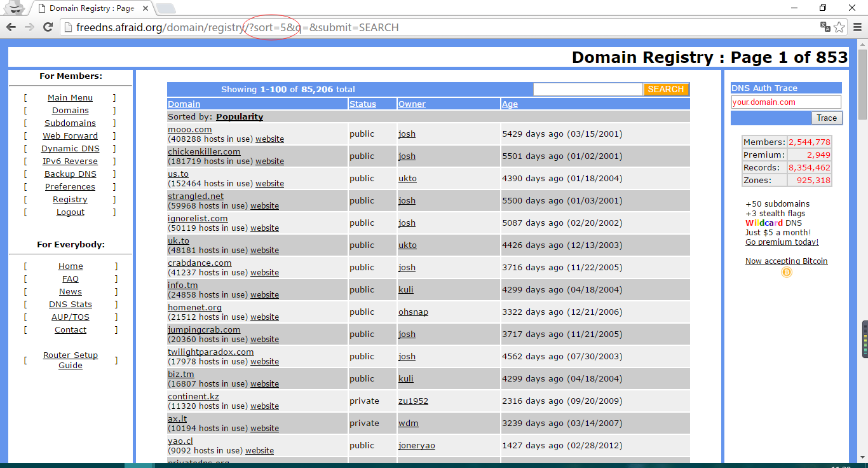Click Logout in the sidebar
Screen dimensions: 868x468
[x=71, y=212]
